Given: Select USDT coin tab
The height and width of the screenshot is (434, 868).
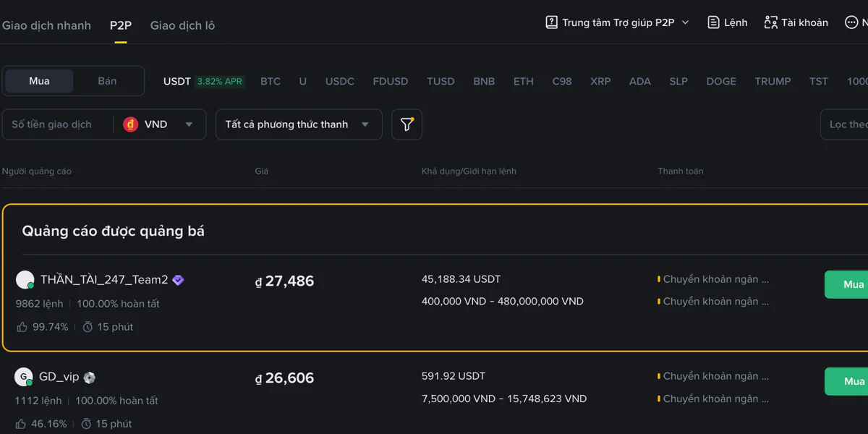Looking at the screenshot, I should tap(177, 81).
